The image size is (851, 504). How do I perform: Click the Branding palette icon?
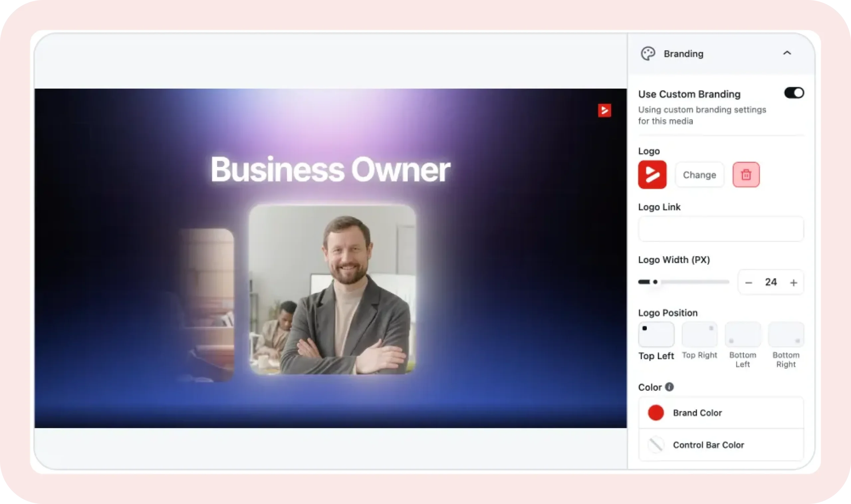pos(648,54)
